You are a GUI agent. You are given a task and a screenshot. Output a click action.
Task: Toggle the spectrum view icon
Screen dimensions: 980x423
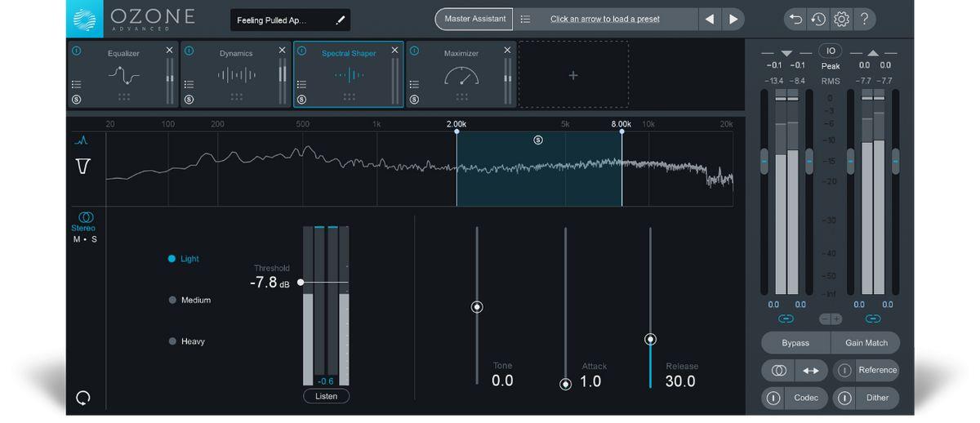coord(82,140)
